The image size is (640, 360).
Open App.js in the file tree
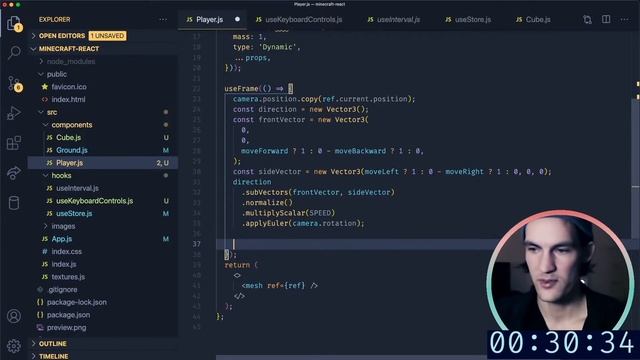(x=62, y=238)
